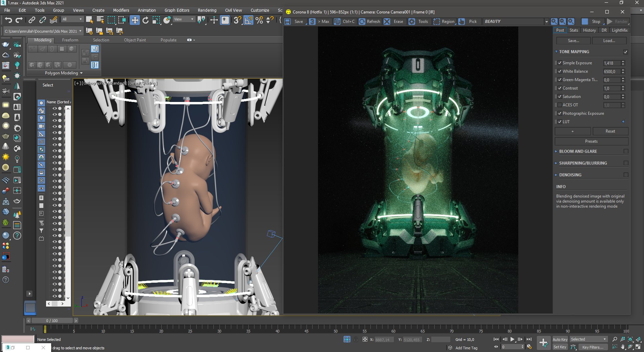Play the animation
644x352 pixels.
pos(513,339)
